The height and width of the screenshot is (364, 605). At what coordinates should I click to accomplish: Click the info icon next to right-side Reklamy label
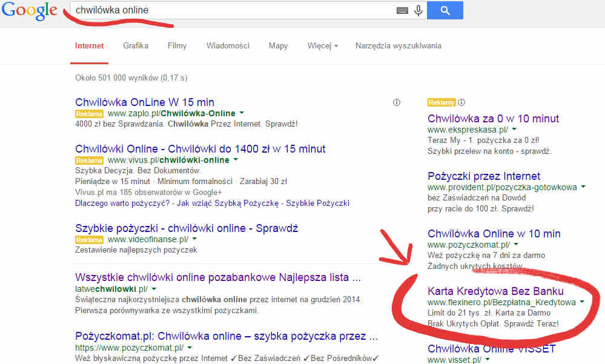(461, 102)
